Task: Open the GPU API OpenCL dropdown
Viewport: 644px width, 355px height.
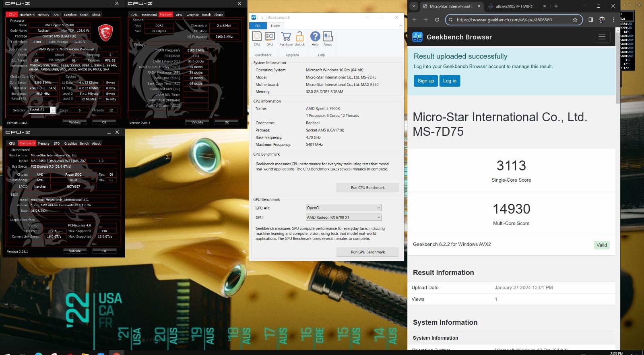Action: click(343, 208)
